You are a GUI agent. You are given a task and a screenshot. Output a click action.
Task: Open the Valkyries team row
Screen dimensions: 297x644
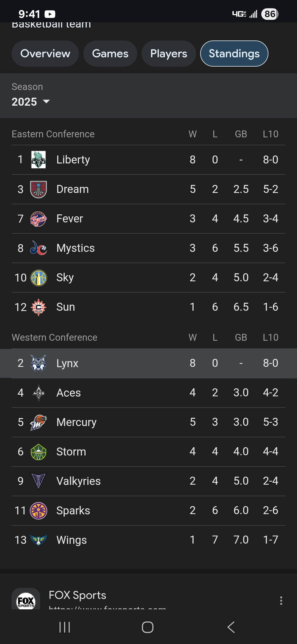coord(148,481)
